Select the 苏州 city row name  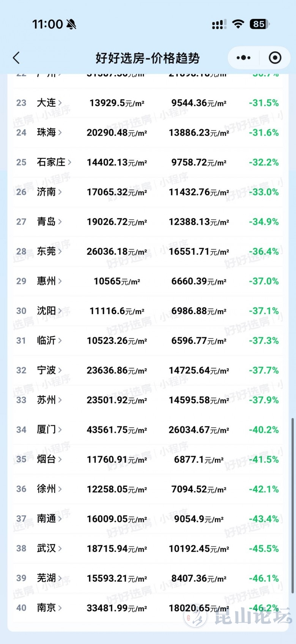pos(46,400)
